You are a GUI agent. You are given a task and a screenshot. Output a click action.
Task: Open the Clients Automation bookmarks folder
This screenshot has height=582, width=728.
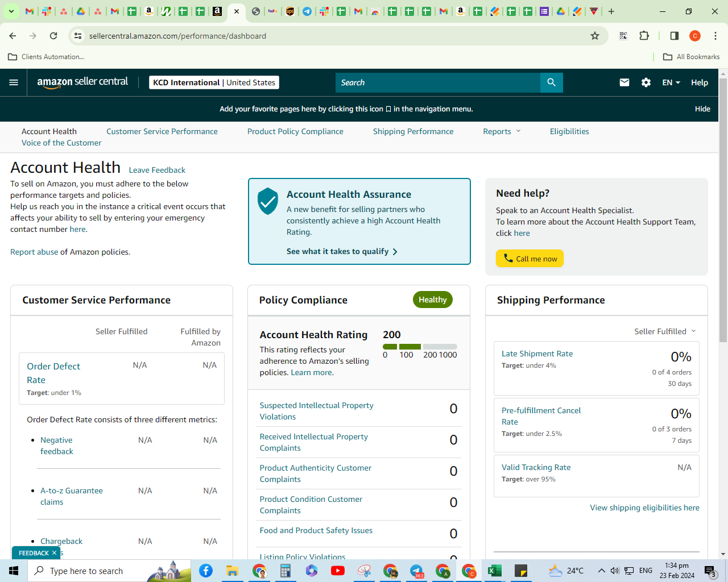47,57
